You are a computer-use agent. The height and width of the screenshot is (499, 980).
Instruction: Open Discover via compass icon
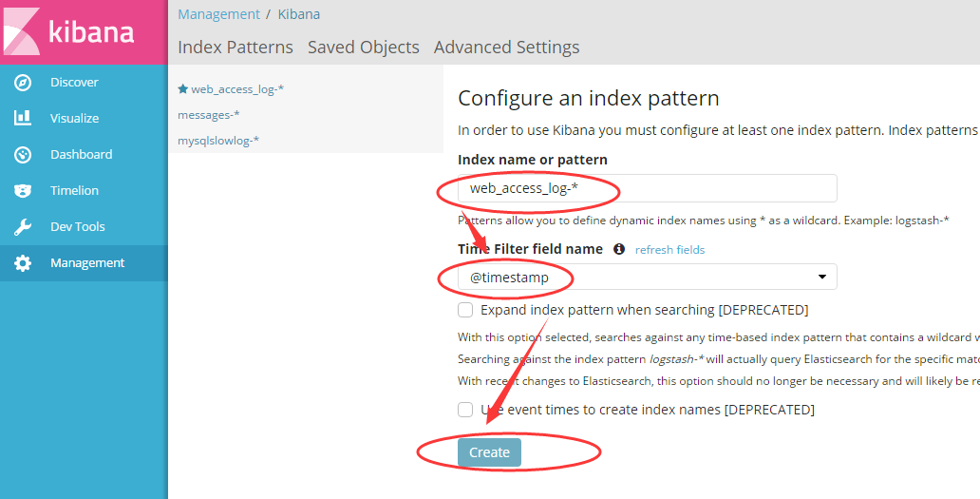(x=23, y=83)
